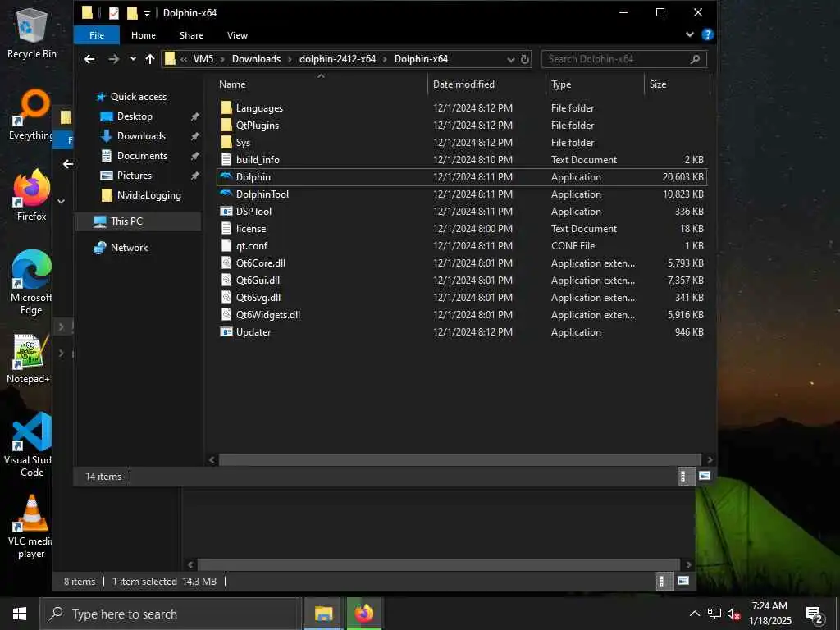This screenshot has height=630, width=840.
Task: Go up one folder level arrow
Action: tap(150, 59)
